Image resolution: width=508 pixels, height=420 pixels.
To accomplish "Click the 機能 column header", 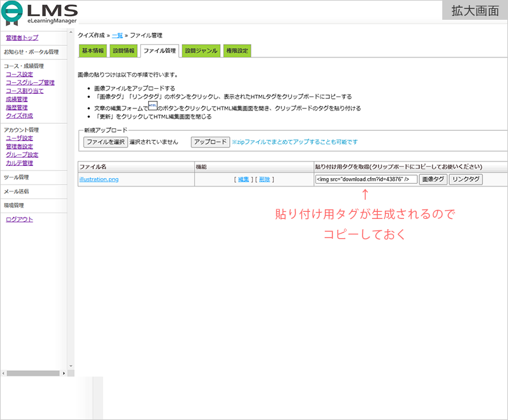I will tap(254, 167).
